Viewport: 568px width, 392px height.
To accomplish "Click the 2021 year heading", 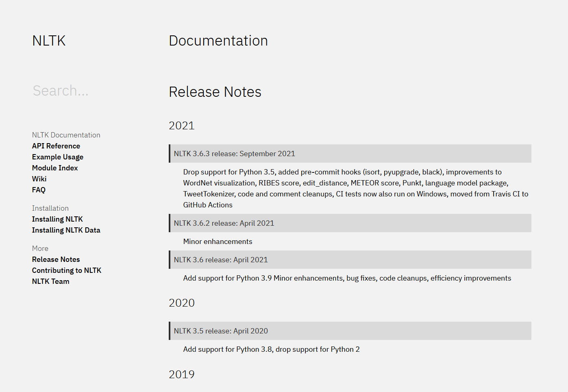I will [182, 126].
